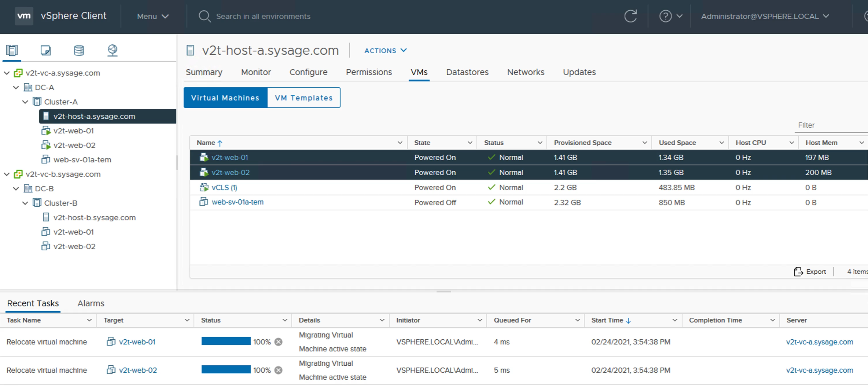Viewport: 868px width, 390px height.
Task: Switch to VM Templates view
Action: [304, 98]
